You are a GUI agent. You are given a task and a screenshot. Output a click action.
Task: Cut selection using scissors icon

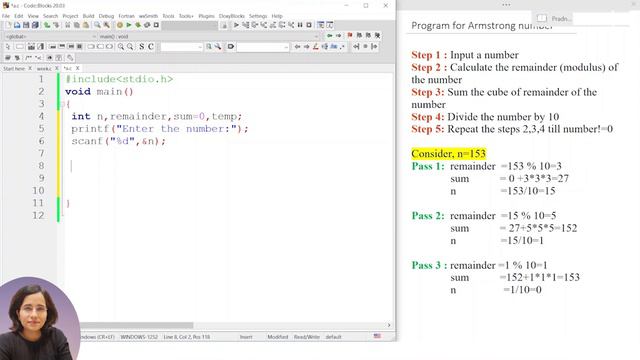tap(68, 25)
